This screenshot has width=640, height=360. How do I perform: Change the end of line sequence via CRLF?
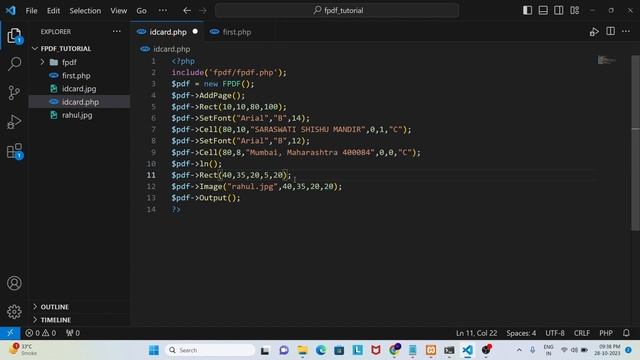point(582,333)
